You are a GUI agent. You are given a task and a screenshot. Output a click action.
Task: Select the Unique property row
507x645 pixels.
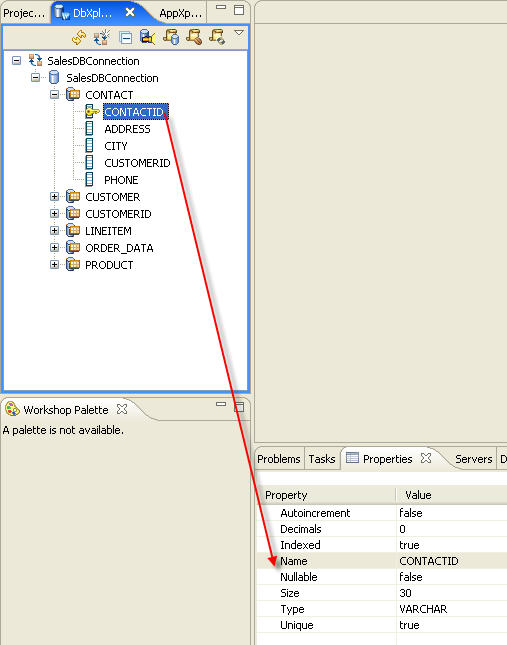[x=382, y=625]
